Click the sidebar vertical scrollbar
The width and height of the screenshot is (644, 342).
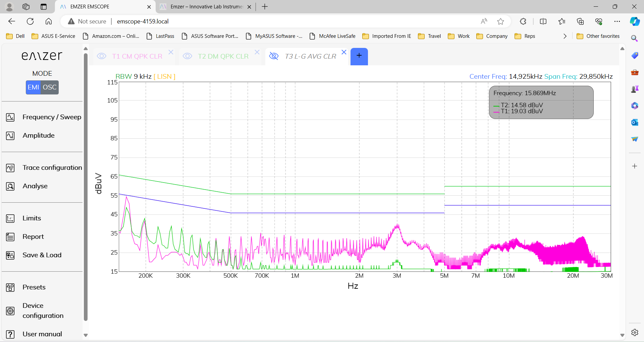tap(86, 188)
